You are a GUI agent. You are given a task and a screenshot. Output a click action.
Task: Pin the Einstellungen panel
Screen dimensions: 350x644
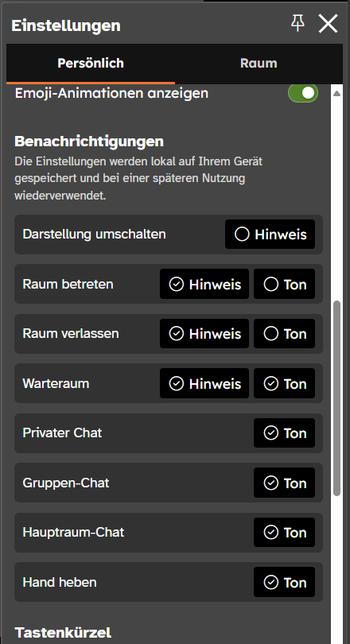pos(297,23)
